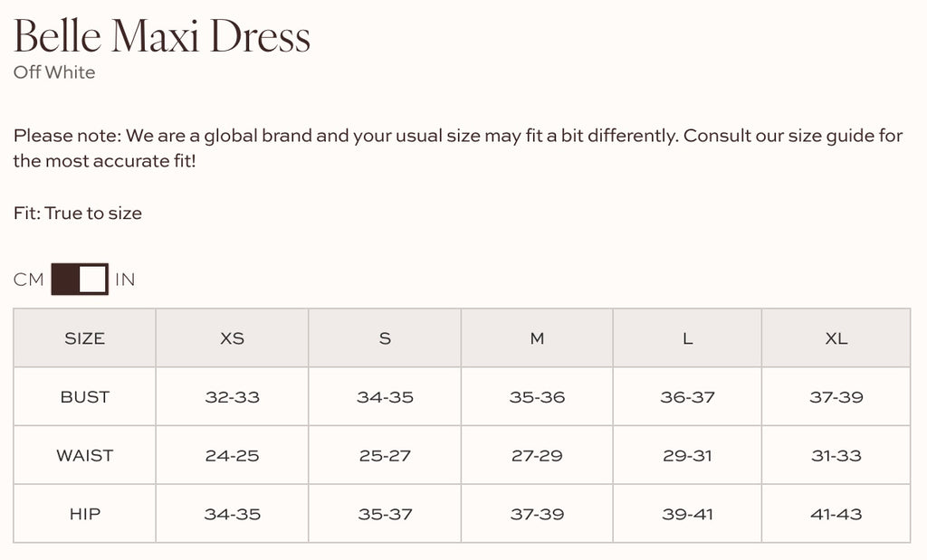This screenshot has width=927, height=560.
Task: Select the S column header
Action: (x=385, y=338)
